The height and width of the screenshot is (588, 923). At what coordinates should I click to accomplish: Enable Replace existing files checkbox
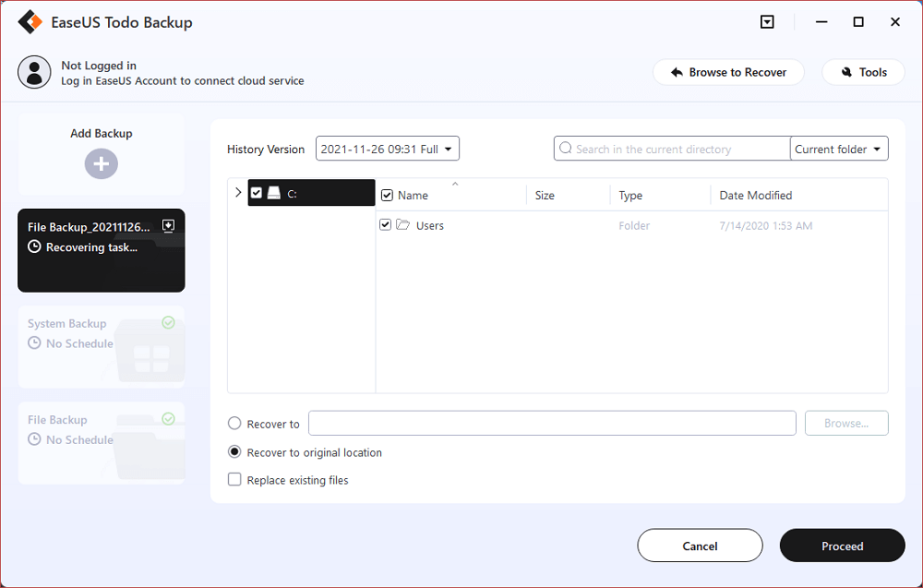click(x=234, y=480)
